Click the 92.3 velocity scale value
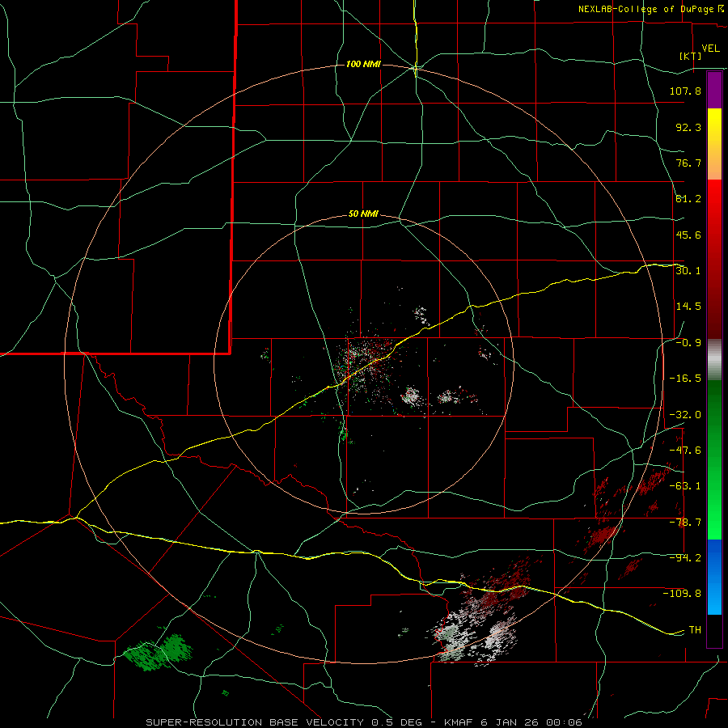The width and height of the screenshot is (728, 728). pyautogui.click(x=688, y=127)
